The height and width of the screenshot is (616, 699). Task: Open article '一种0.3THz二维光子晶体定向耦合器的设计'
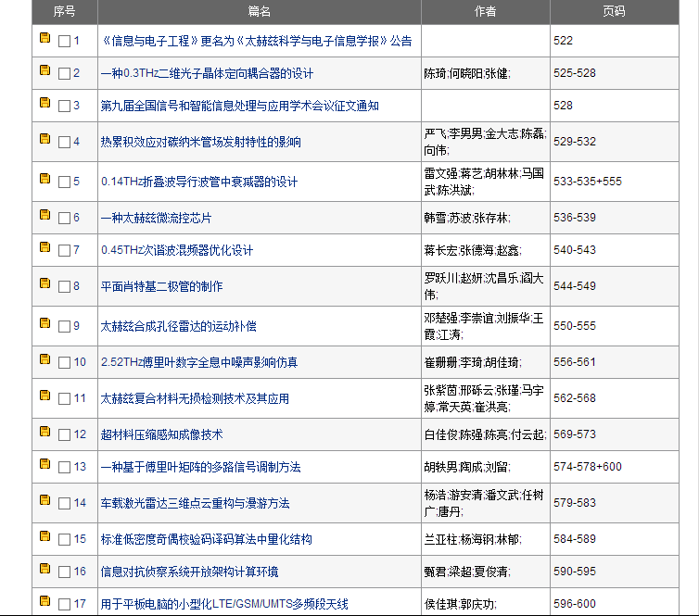click(x=207, y=73)
